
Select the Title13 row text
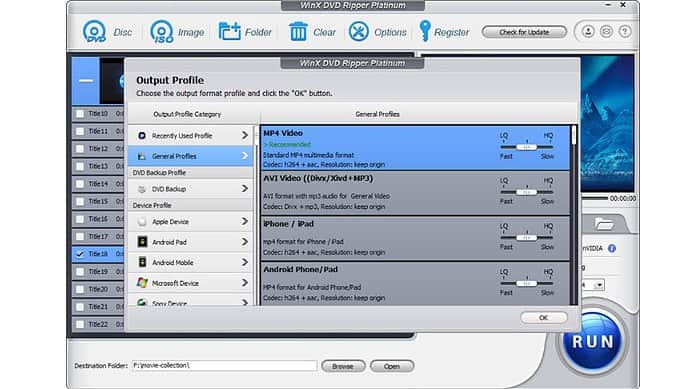point(98,166)
